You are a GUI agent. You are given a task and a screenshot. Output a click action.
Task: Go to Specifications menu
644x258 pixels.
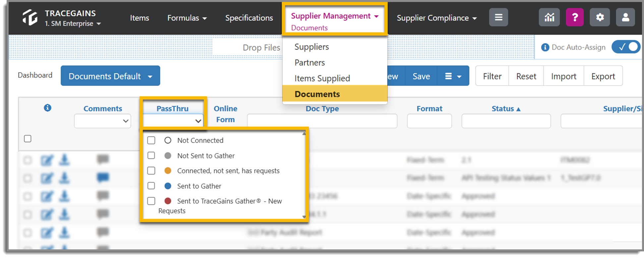pyautogui.click(x=249, y=18)
